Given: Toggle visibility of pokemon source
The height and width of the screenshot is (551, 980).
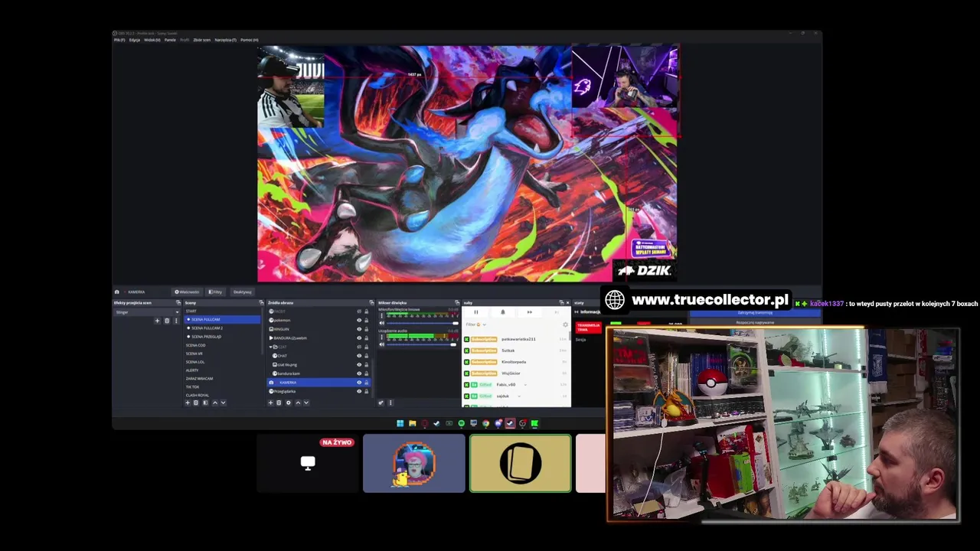Looking at the screenshot, I should pos(359,320).
